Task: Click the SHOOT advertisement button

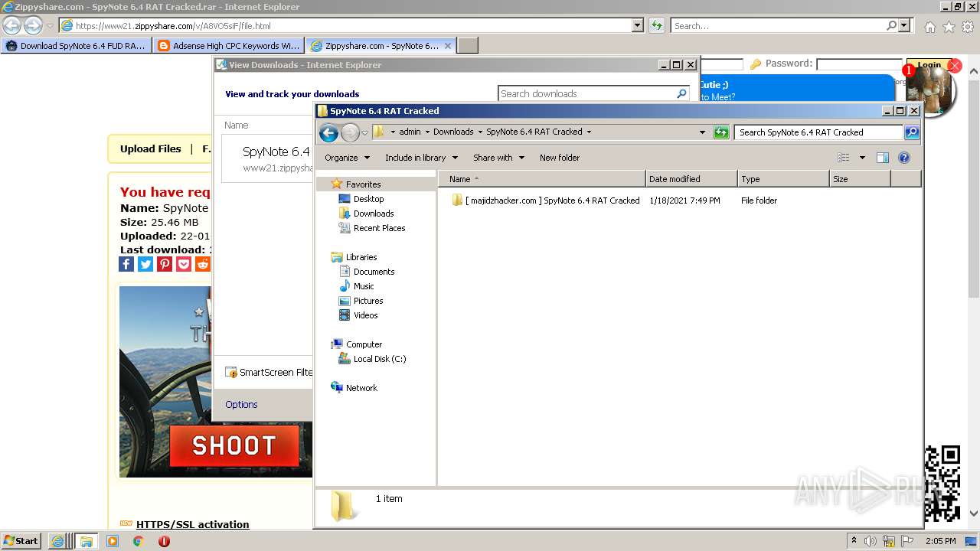Action: point(234,445)
